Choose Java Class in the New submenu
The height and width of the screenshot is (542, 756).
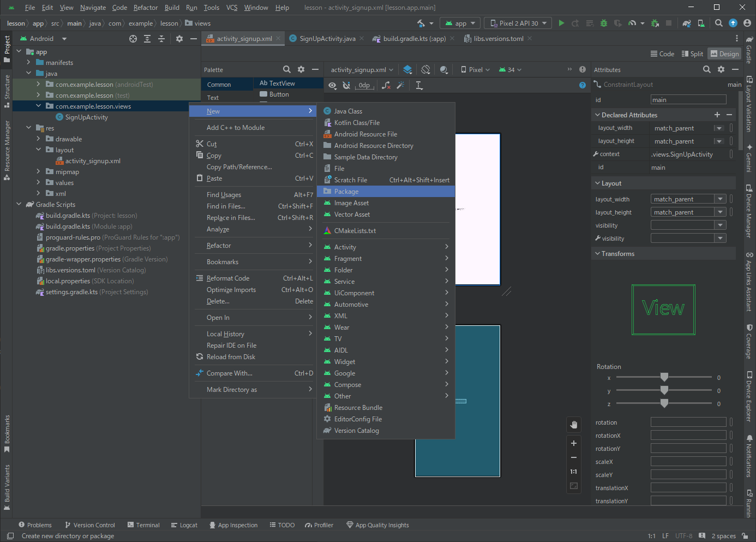point(386,111)
